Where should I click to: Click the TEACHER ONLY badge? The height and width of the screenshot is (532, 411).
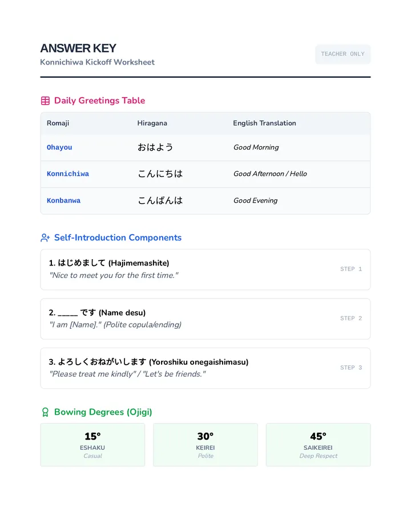[x=342, y=54]
